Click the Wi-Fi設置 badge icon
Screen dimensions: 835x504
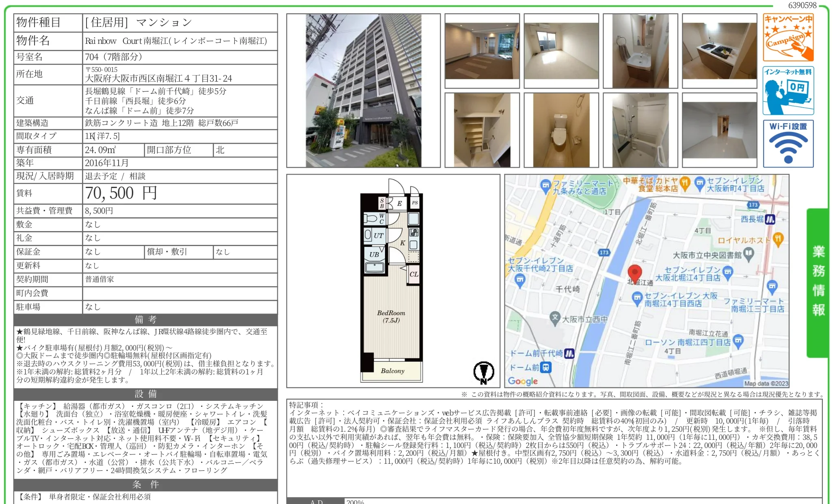pyautogui.click(x=788, y=143)
